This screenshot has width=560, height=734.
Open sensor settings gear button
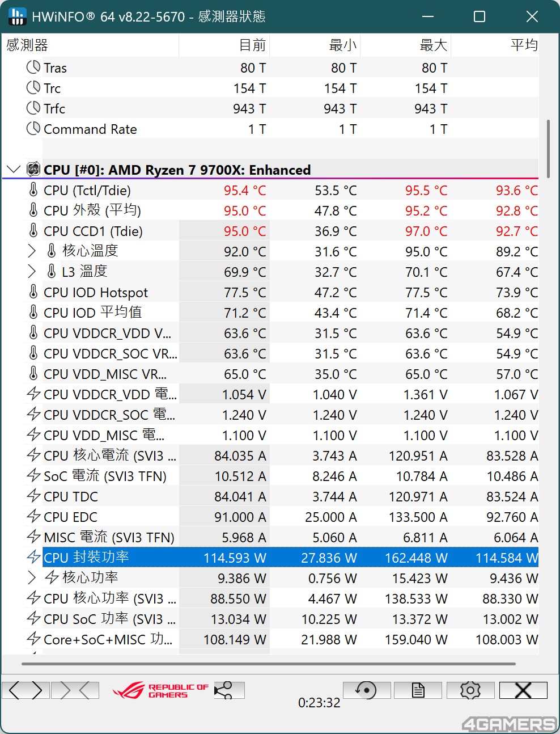click(x=470, y=690)
